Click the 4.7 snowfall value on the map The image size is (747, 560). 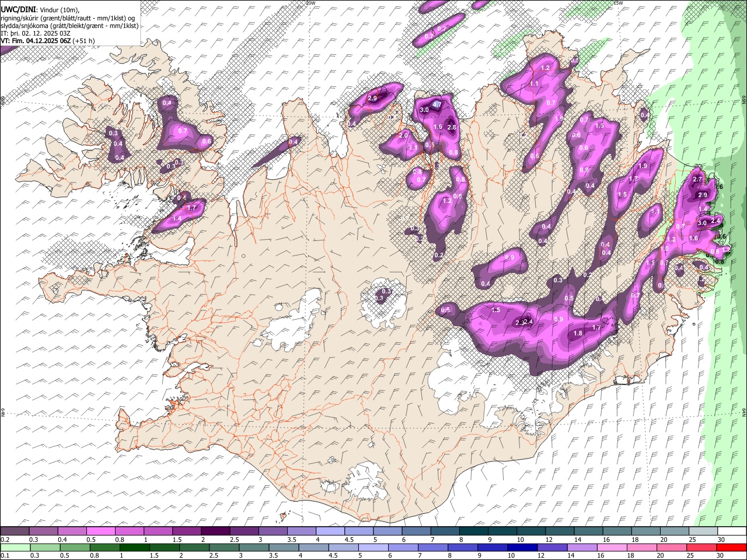[x=437, y=104]
